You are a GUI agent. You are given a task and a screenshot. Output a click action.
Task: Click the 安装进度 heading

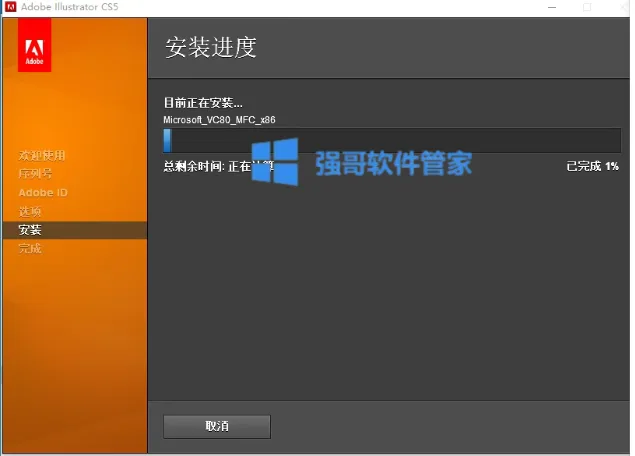pyautogui.click(x=211, y=47)
